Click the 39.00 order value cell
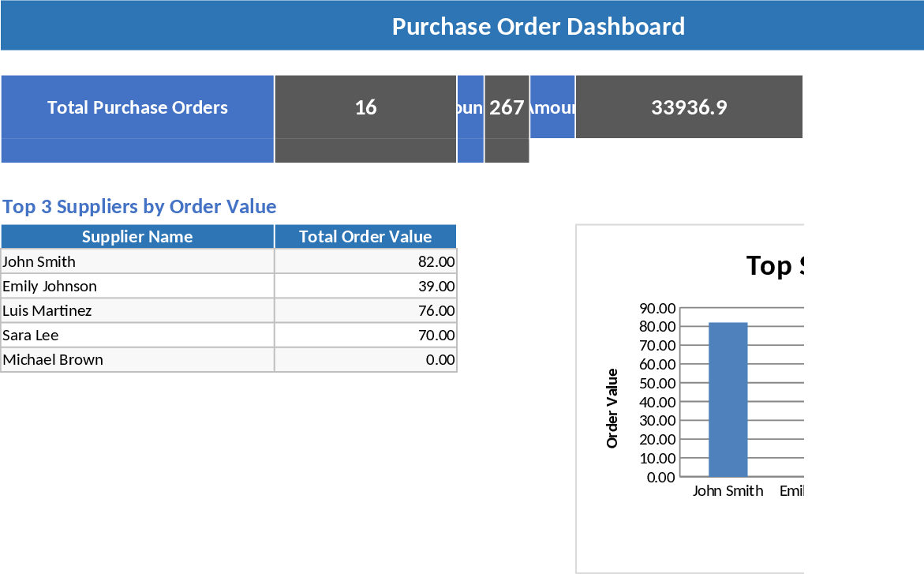This screenshot has width=924, height=574. click(x=365, y=287)
